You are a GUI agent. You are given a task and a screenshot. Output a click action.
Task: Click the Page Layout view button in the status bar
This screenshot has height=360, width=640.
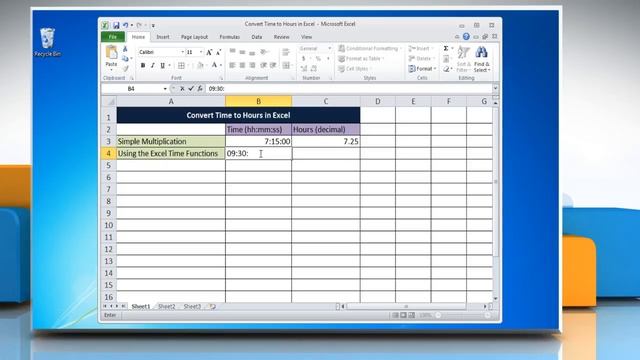coord(403,315)
